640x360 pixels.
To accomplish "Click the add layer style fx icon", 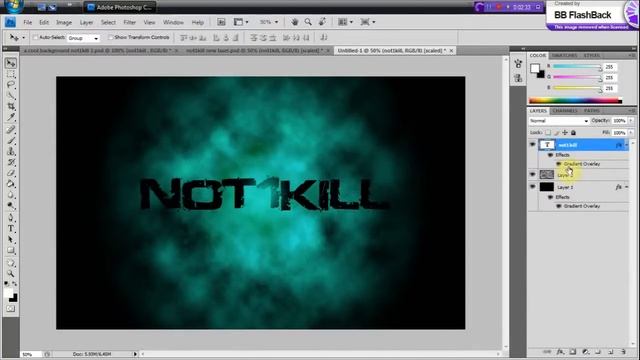I will pyautogui.click(x=560, y=351).
